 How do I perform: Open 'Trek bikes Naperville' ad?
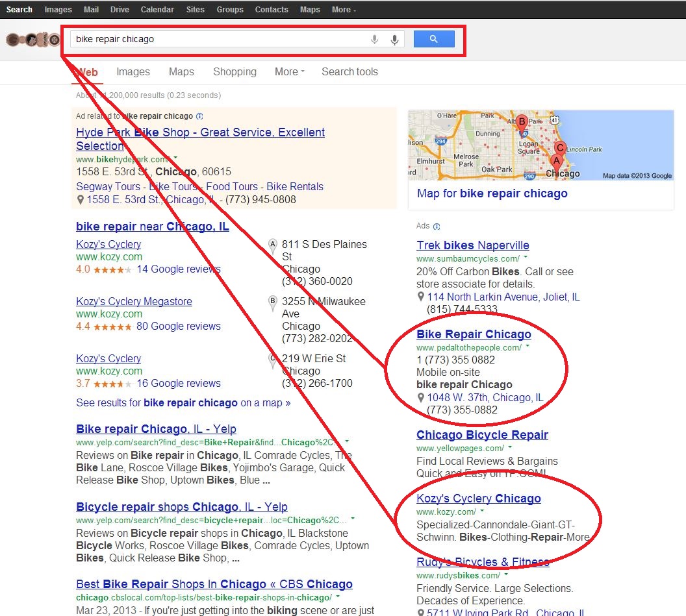pos(473,245)
